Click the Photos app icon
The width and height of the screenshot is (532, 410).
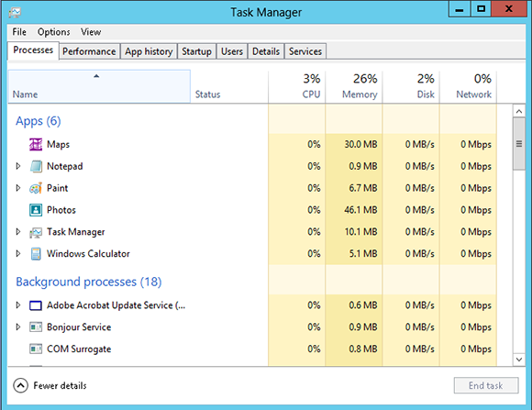[36, 210]
